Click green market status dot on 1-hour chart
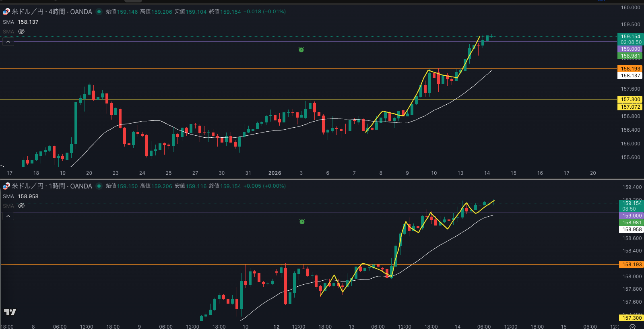Viewport: 644px width, 329px height. 99,186
